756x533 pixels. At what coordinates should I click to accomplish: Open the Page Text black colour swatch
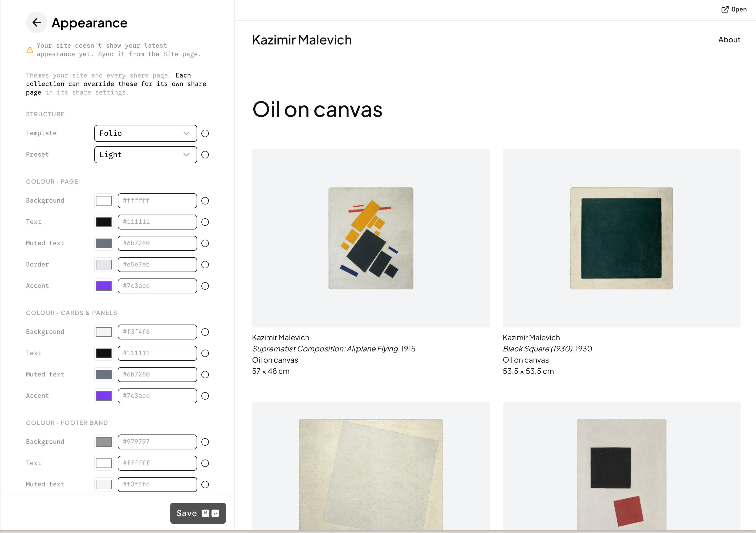point(104,222)
